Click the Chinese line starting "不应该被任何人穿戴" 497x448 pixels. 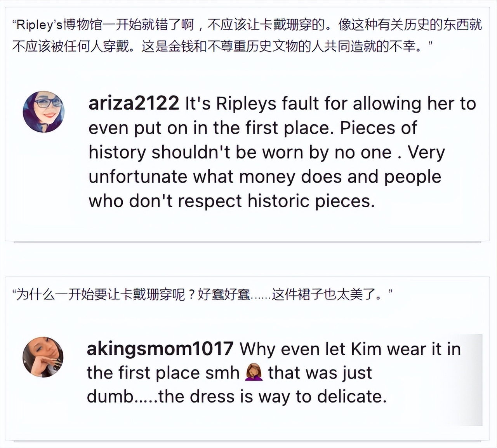tap(222, 47)
